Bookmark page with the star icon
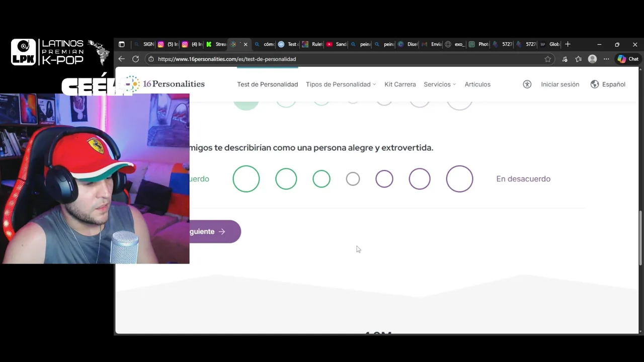The width and height of the screenshot is (644, 362). coord(548,59)
